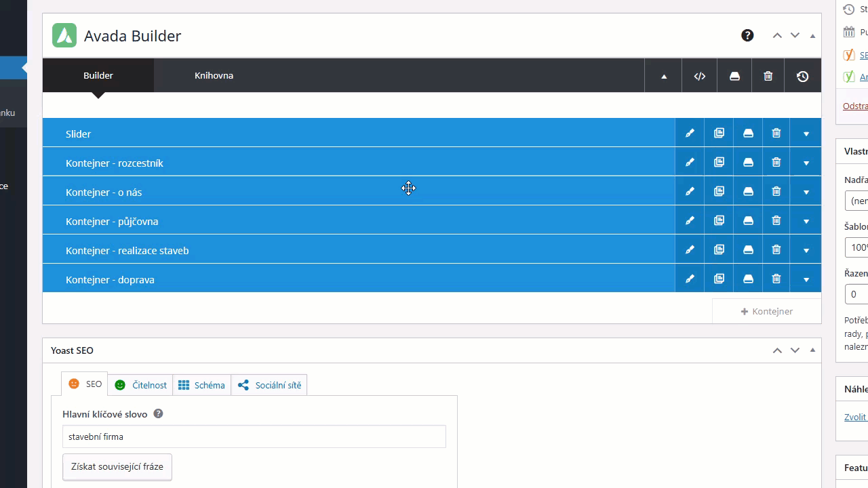This screenshot has height=488, width=868.
Task: Clone the Kontejner - o nás container
Action: click(x=719, y=192)
